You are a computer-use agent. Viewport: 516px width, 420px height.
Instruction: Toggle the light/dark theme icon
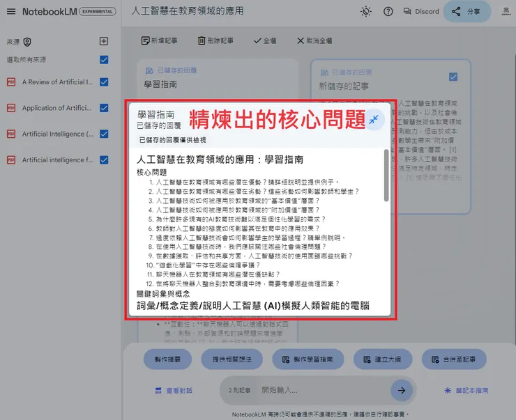pos(365,12)
